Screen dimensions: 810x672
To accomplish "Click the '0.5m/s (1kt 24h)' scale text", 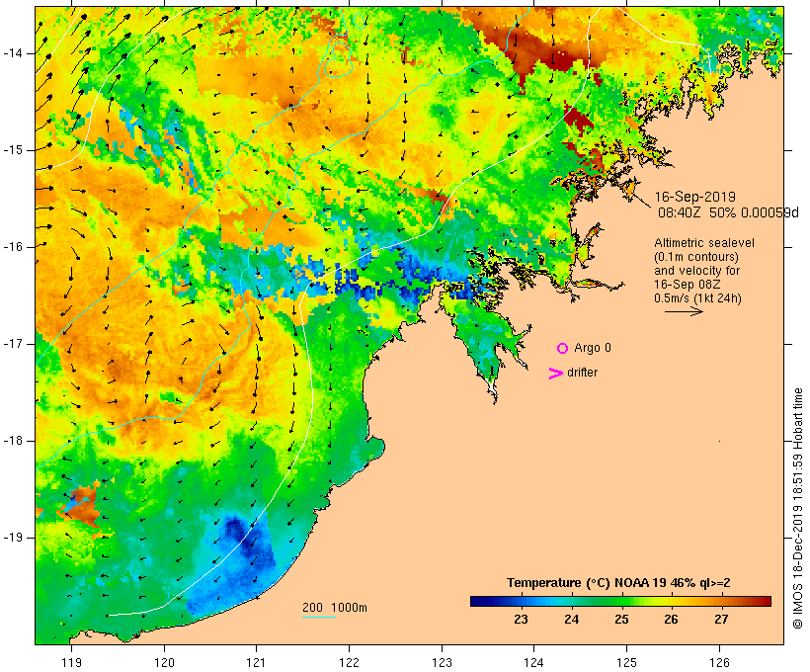I will [697, 298].
